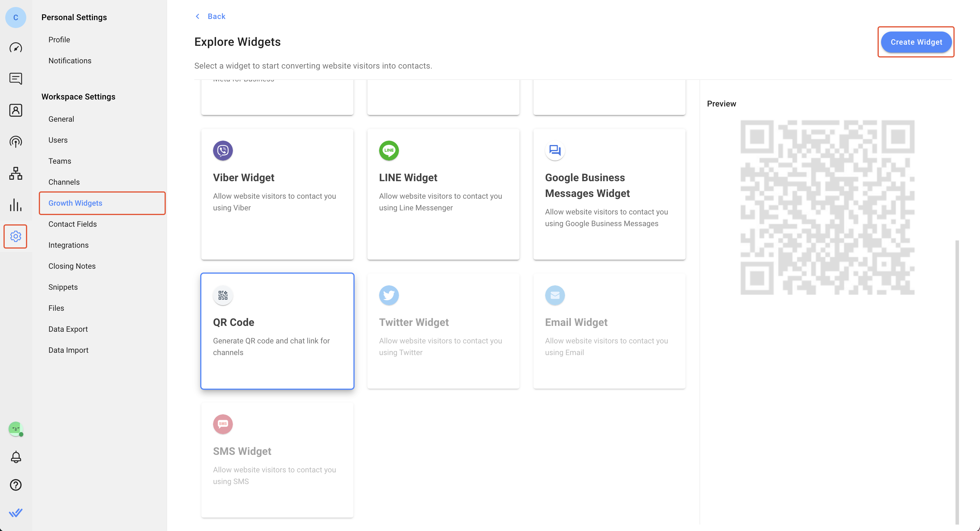Open Data Import settings
This screenshot has width=980, height=531.
68,350
